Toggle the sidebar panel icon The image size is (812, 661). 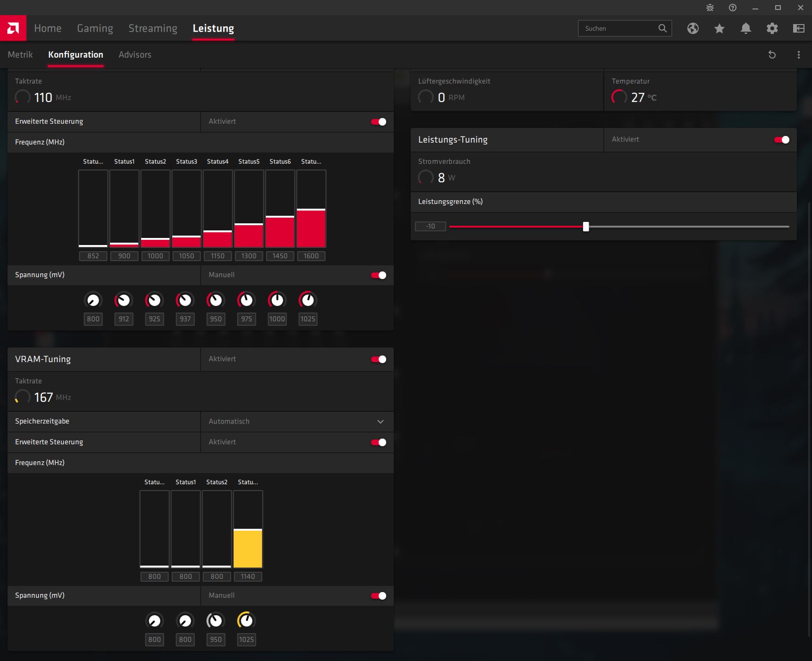[x=799, y=28]
